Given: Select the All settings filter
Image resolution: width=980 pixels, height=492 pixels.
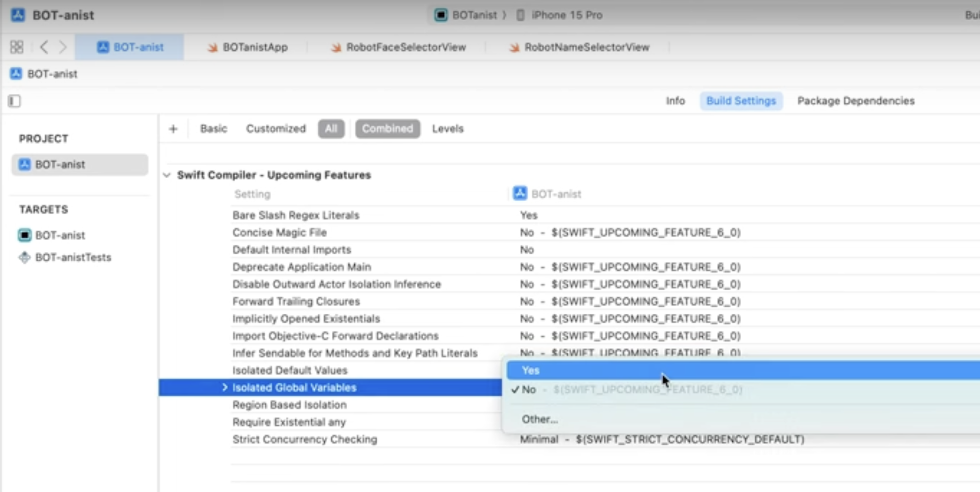Looking at the screenshot, I should click(331, 128).
